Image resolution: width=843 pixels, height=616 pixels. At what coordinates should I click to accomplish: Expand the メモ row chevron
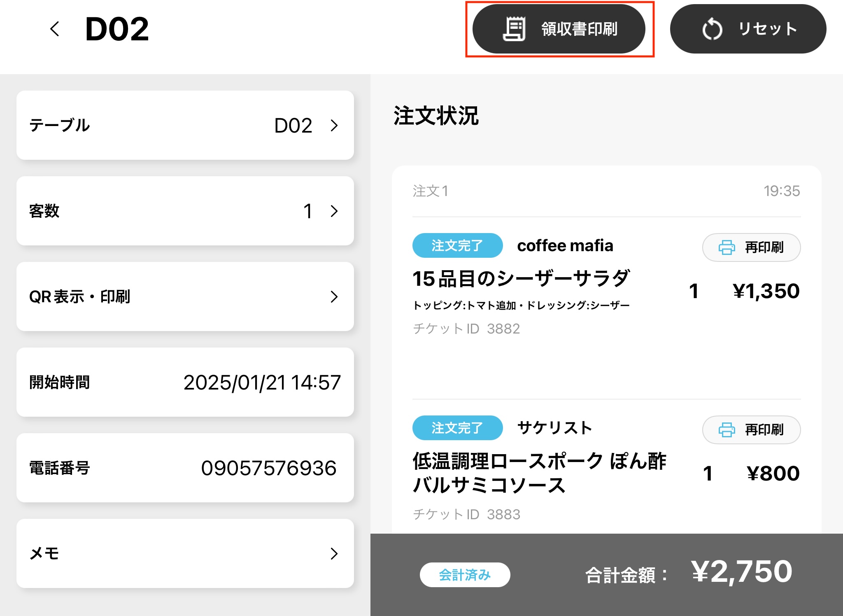click(334, 553)
